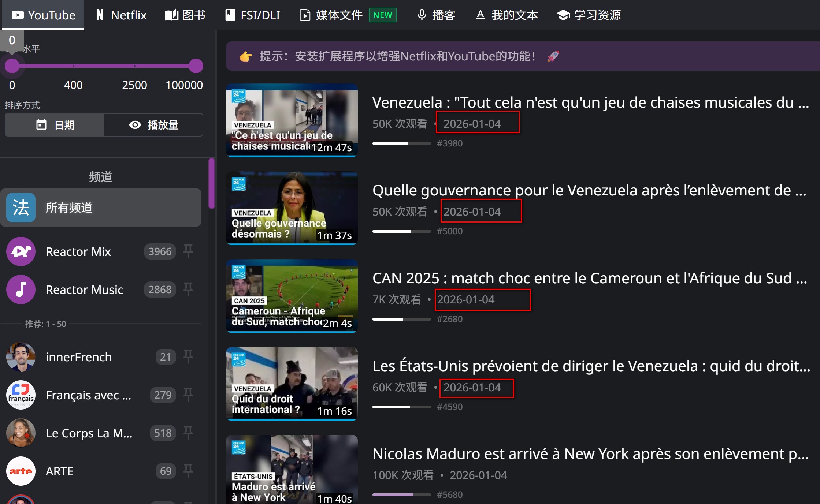This screenshot has height=504, width=820.
Task: Open the 学习资源 learning resources tab
Action: coord(589,15)
